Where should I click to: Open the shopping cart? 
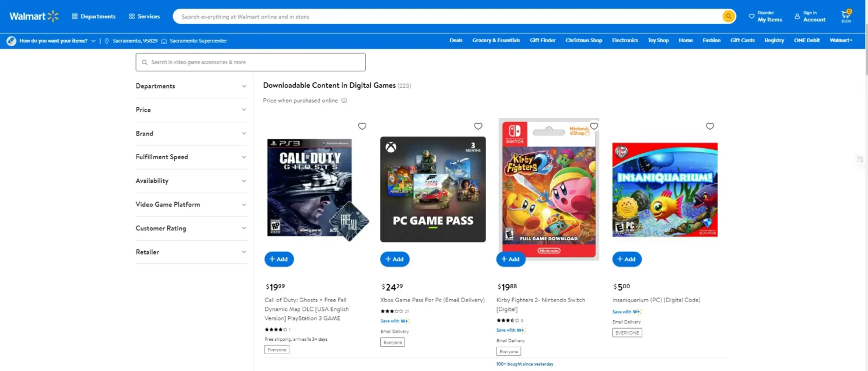846,16
